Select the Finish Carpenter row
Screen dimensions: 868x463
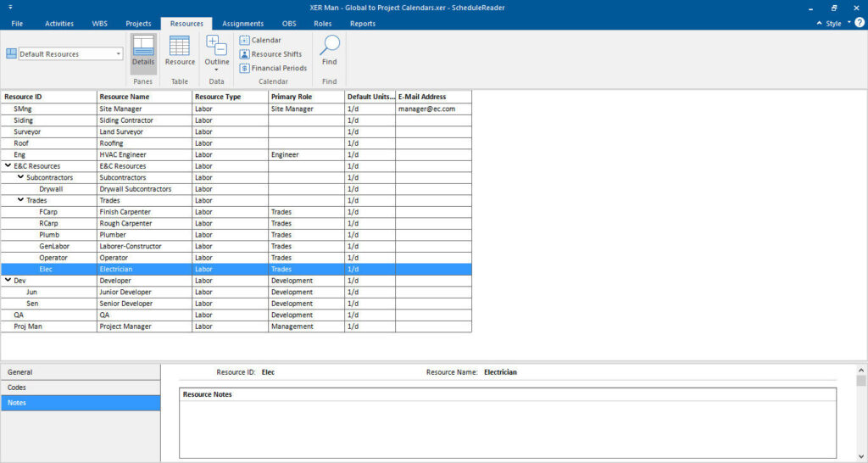(x=236, y=211)
